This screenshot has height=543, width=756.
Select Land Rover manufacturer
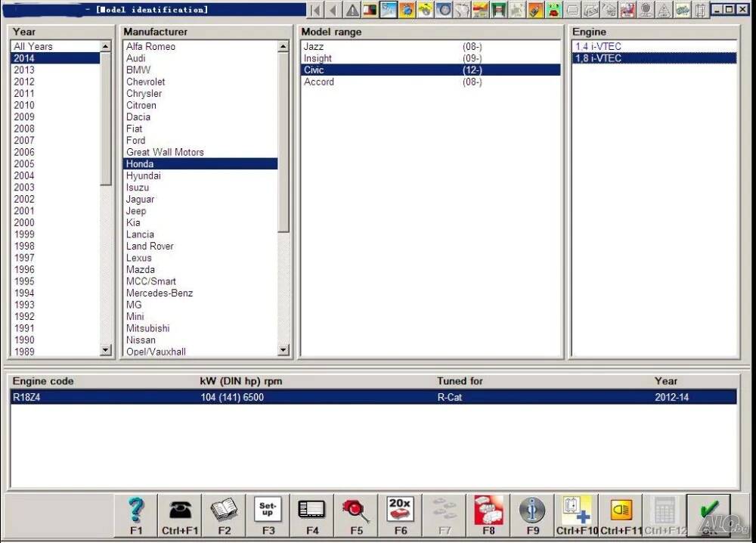pyautogui.click(x=200, y=246)
